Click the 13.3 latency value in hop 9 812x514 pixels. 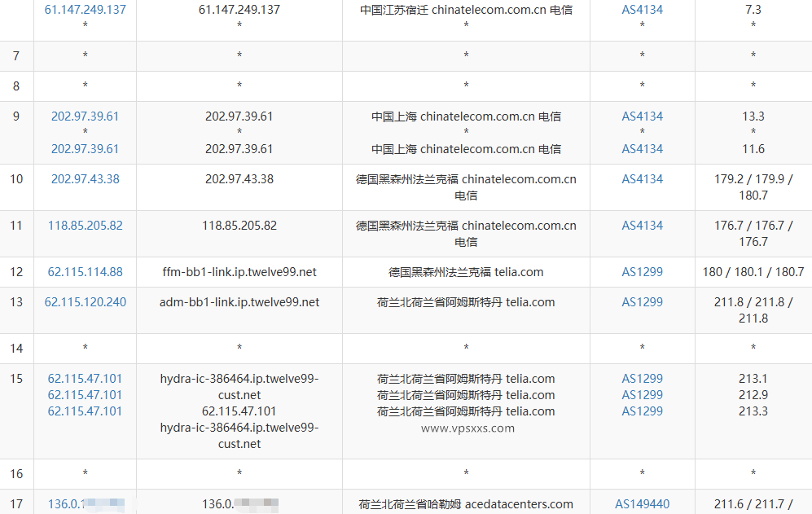753,116
